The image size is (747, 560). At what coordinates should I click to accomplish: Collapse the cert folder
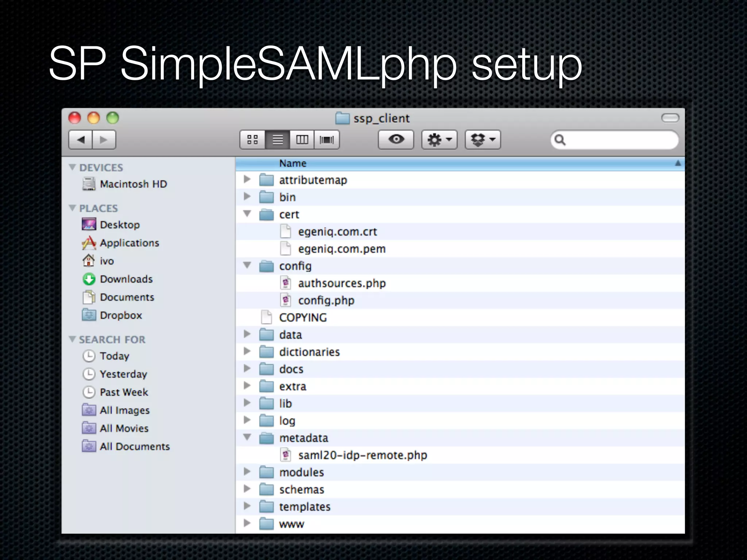(x=247, y=214)
